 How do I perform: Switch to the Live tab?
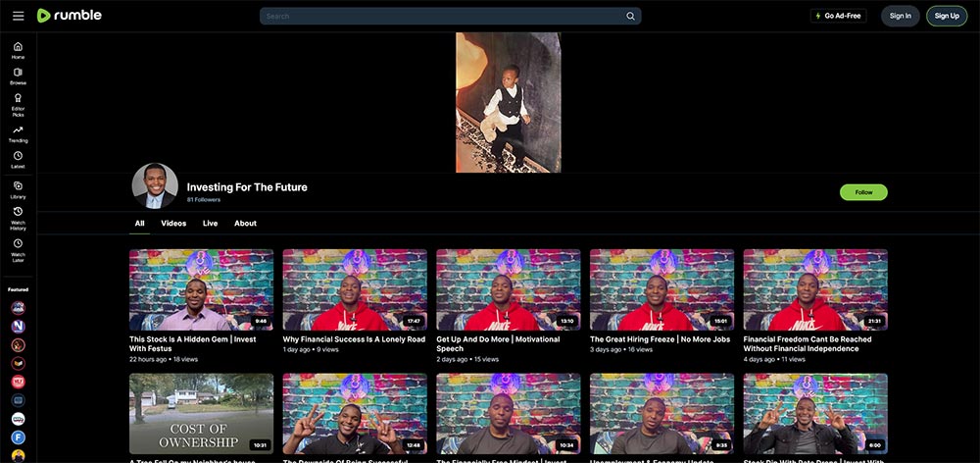click(x=210, y=224)
